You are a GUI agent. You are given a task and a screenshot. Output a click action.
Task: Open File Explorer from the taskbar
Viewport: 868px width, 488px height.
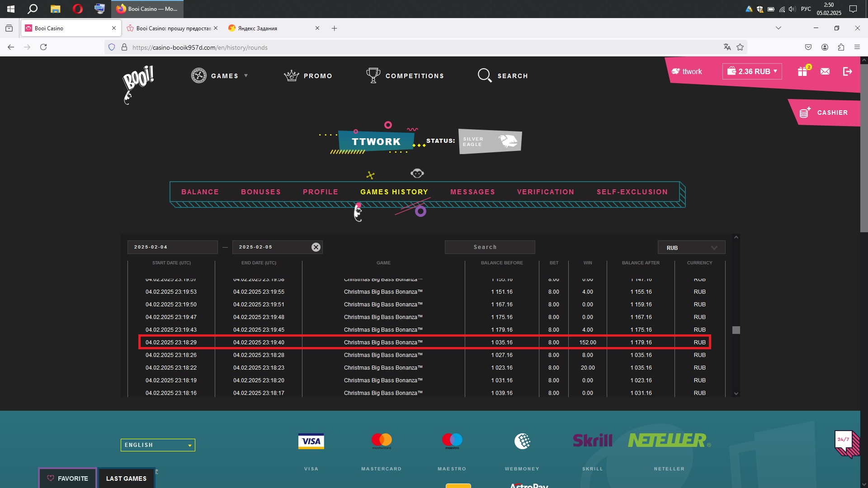click(55, 9)
